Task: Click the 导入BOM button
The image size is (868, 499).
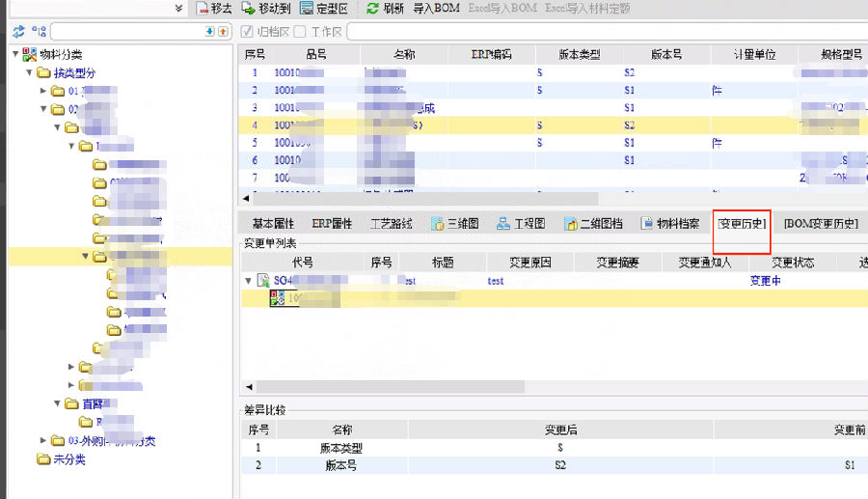Action: (x=436, y=9)
